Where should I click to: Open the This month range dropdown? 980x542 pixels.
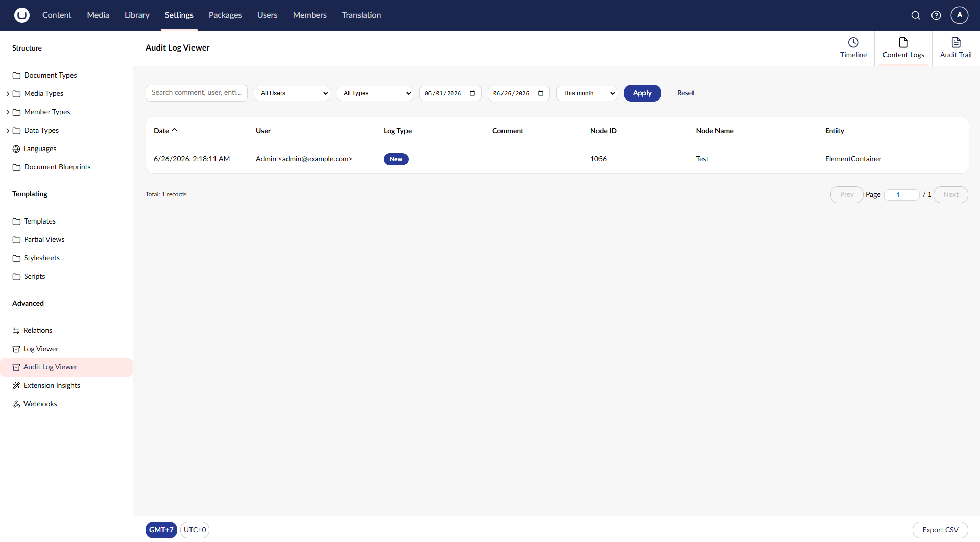pos(587,93)
